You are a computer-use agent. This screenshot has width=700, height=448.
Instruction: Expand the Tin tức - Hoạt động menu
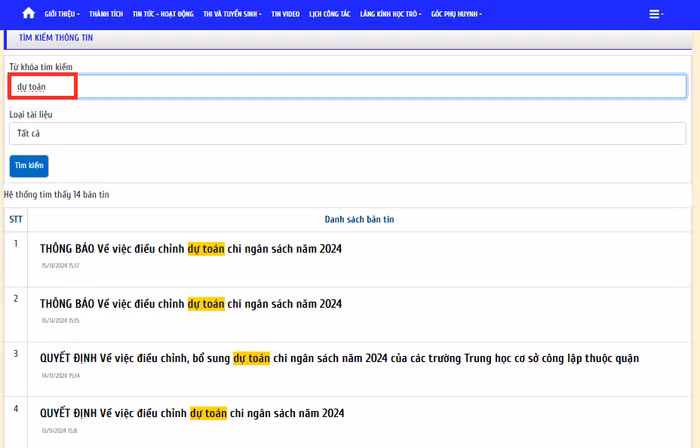click(163, 14)
